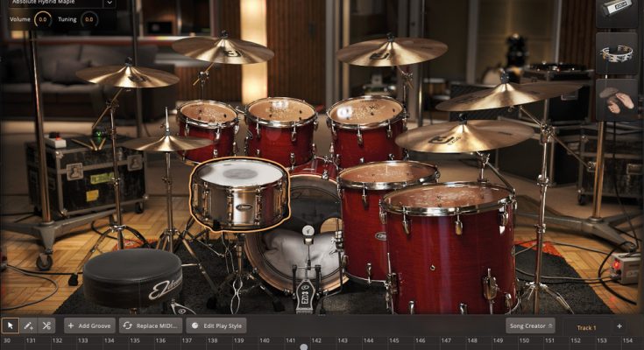Open the Song Creator menu
This screenshot has width=644, height=350.
click(530, 325)
